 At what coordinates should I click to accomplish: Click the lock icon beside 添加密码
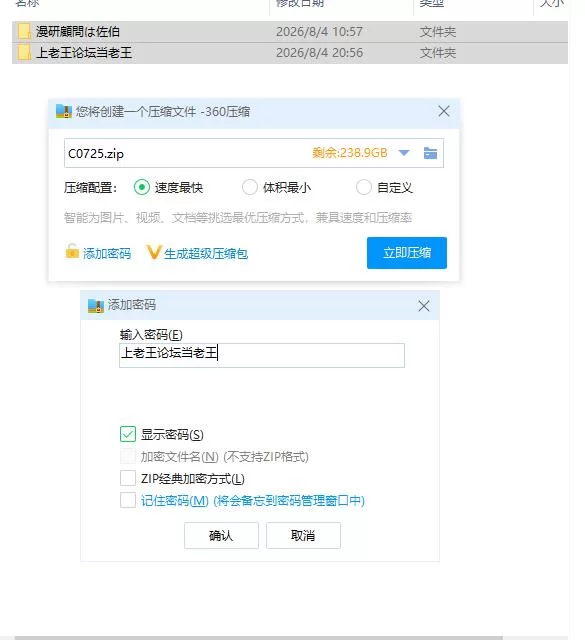(x=72, y=251)
